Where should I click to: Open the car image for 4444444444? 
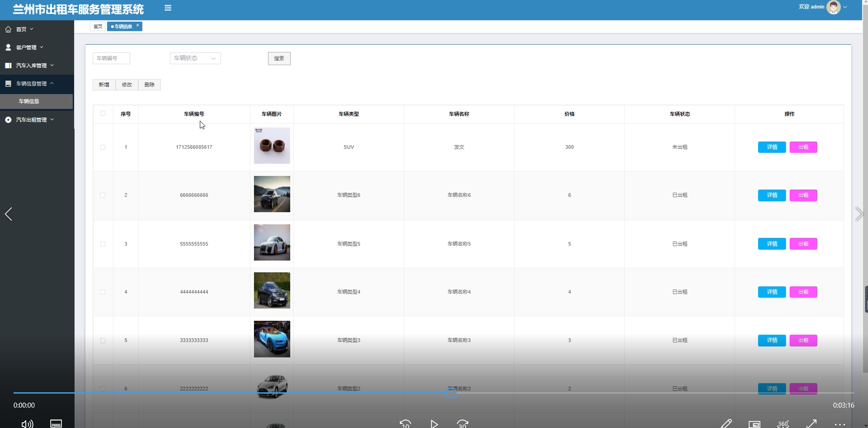272,290
